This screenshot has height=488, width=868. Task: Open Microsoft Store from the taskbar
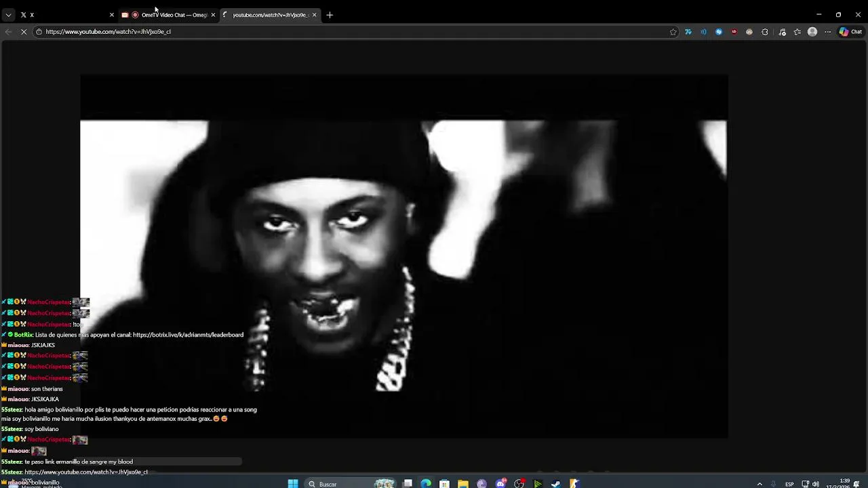(444, 484)
